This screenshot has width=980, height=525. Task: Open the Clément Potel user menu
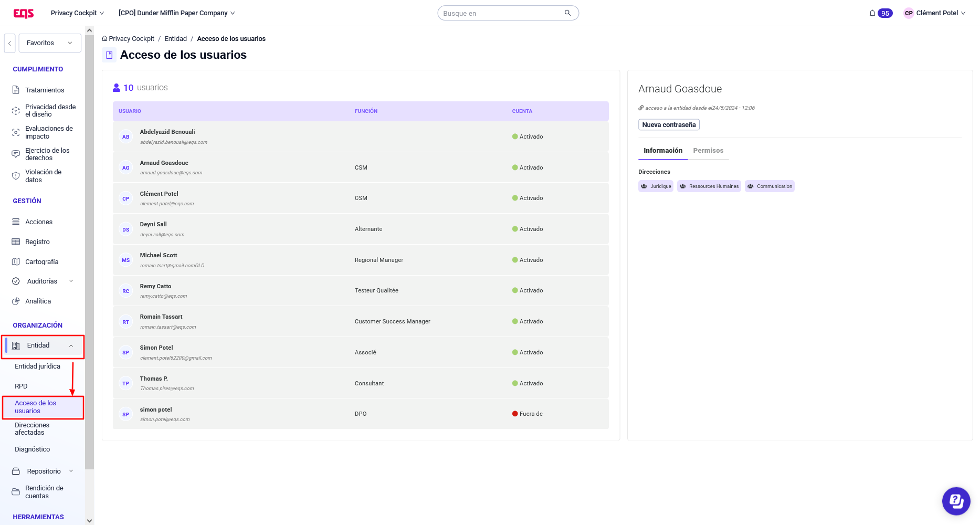(941, 13)
